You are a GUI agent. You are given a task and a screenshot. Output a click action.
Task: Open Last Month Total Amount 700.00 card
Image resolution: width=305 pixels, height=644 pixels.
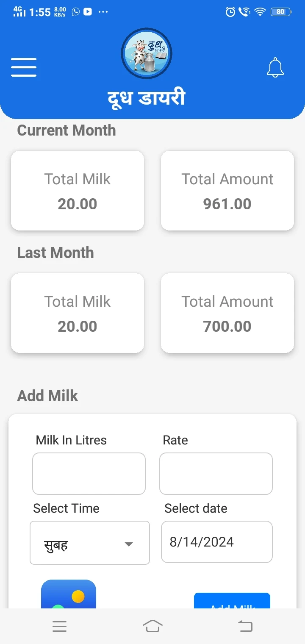click(227, 313)
